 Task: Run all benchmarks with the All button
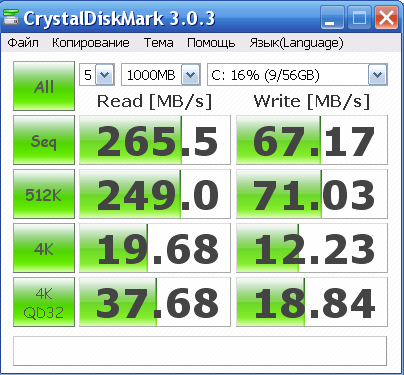click(44, 86)
